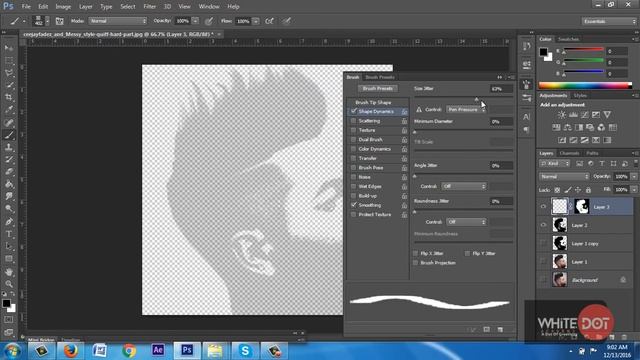This screenshot has width=640, height=360.
Task: Click the Size Jitter percentage field
Action: pos(501,89)
